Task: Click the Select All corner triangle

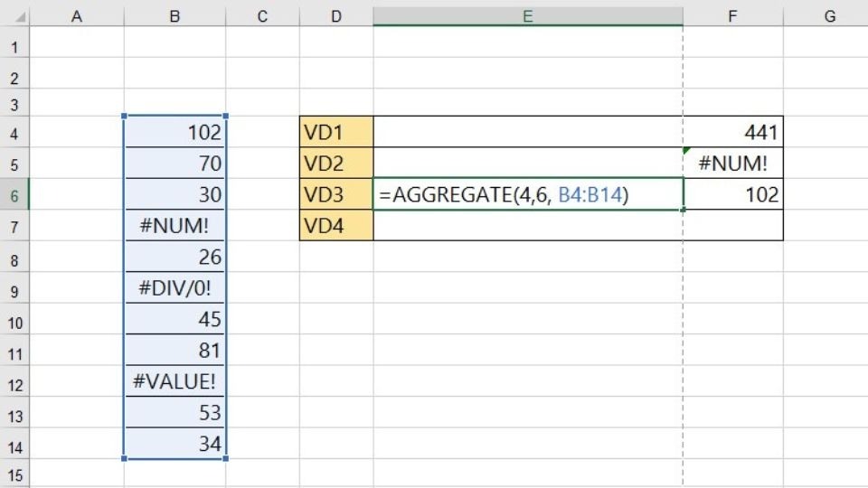Action: coord(20,18)
